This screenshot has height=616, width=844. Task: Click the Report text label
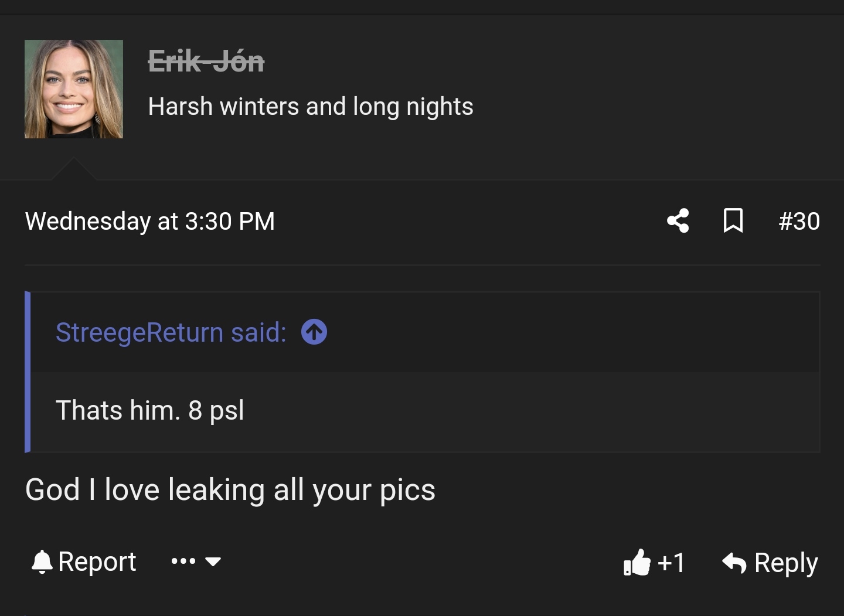pyautogui.click(x=97, y=561)
